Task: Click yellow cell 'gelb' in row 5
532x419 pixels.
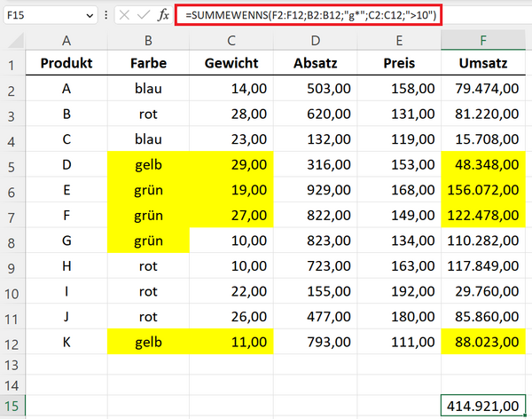Action: click(x=147, y=165)
